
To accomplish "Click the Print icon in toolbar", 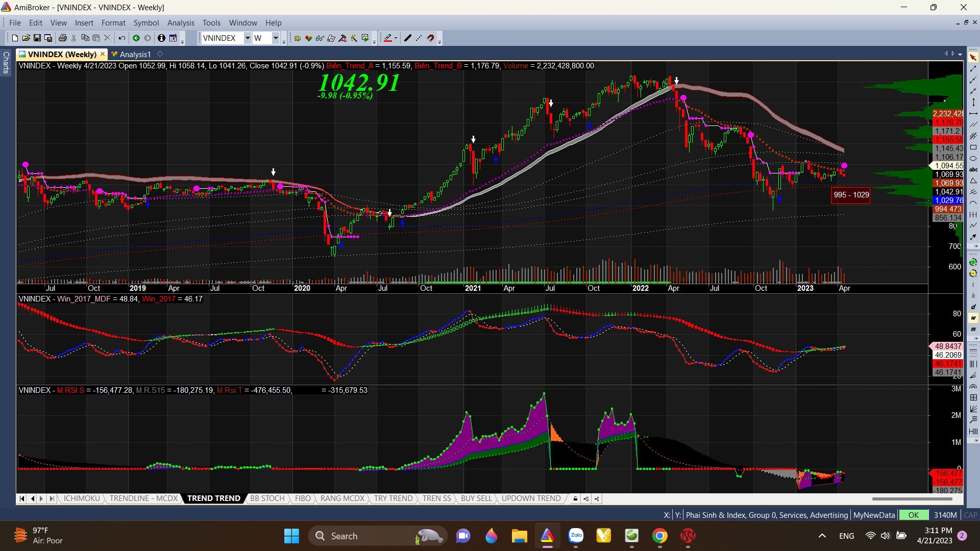I will pos(63,38).
